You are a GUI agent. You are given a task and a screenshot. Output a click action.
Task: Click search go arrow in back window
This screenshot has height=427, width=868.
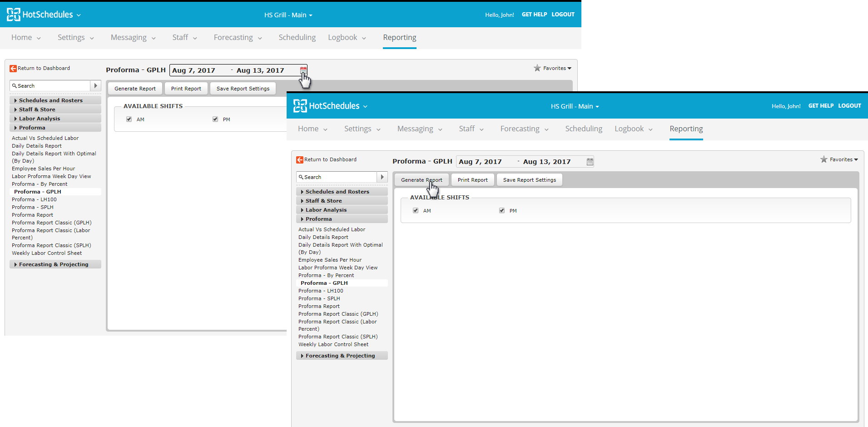click(95, 86)
